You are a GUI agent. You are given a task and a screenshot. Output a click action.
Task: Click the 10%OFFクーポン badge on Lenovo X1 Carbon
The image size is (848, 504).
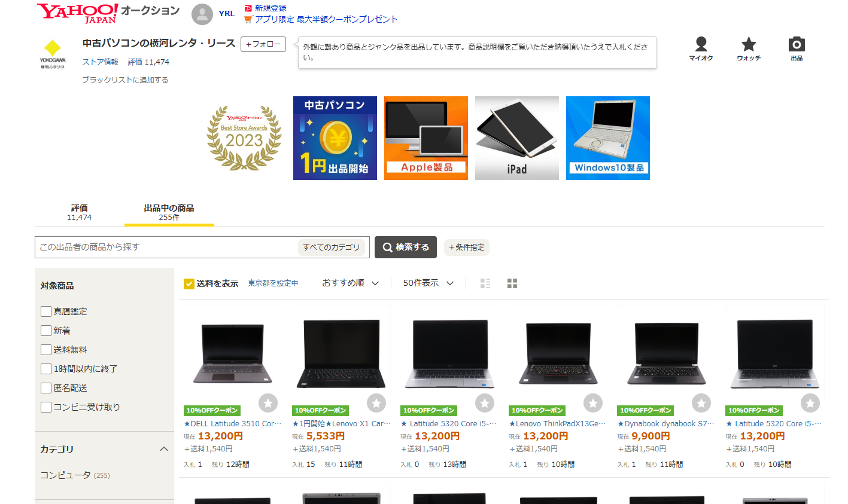coord(321,411)
